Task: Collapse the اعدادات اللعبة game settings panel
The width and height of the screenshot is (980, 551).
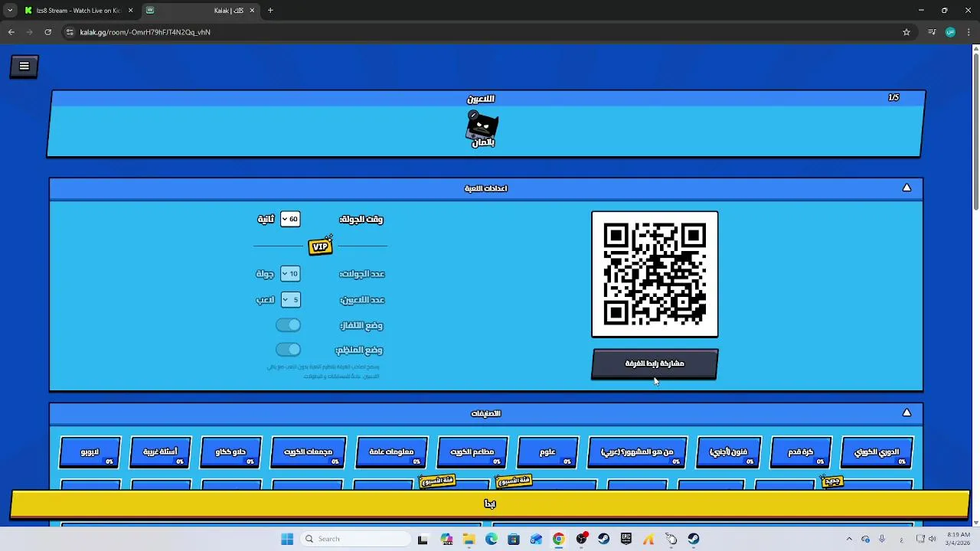Action: pos(906,188)
